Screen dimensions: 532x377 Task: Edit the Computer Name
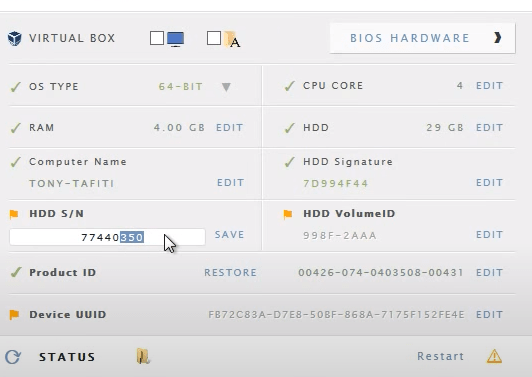pos(230,183)
